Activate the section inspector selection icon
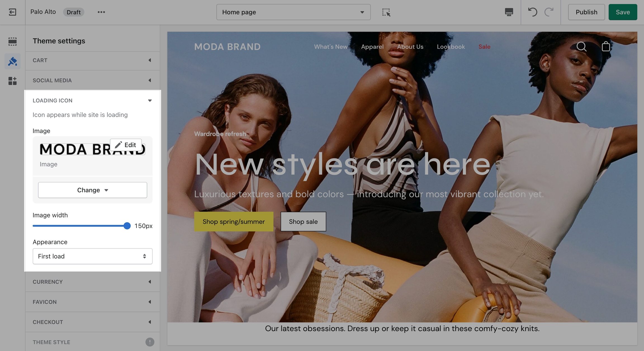Viewport: 644px width, 351px height. (x=386, y=12)
